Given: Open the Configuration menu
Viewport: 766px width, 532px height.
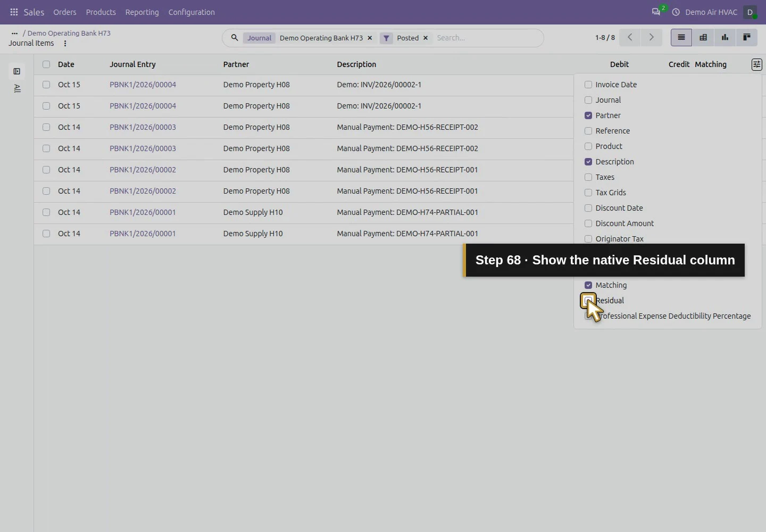Looking at the screenshot, I should pyautogui.click(x=191, y=12).
